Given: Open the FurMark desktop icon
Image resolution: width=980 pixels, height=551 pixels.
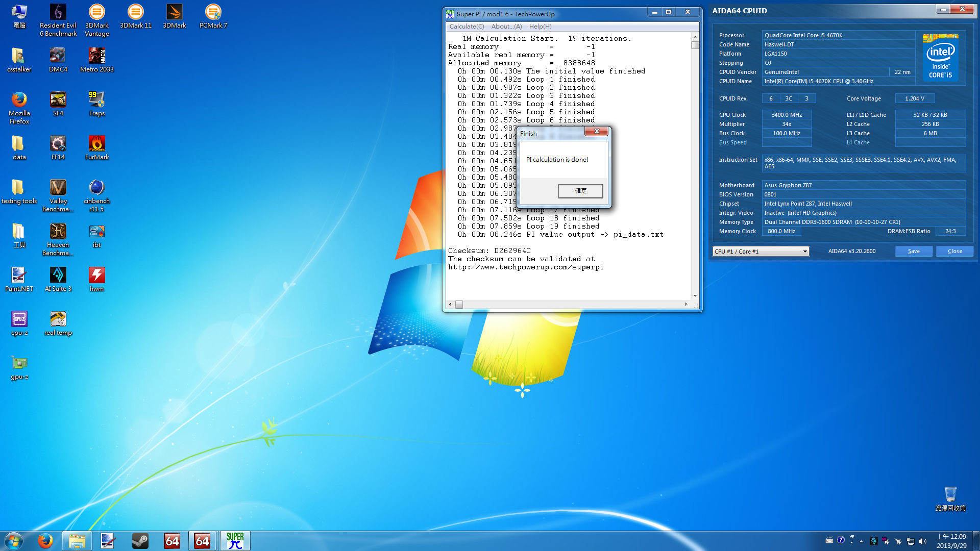Looking at the screenshot, I should [96, 144].
